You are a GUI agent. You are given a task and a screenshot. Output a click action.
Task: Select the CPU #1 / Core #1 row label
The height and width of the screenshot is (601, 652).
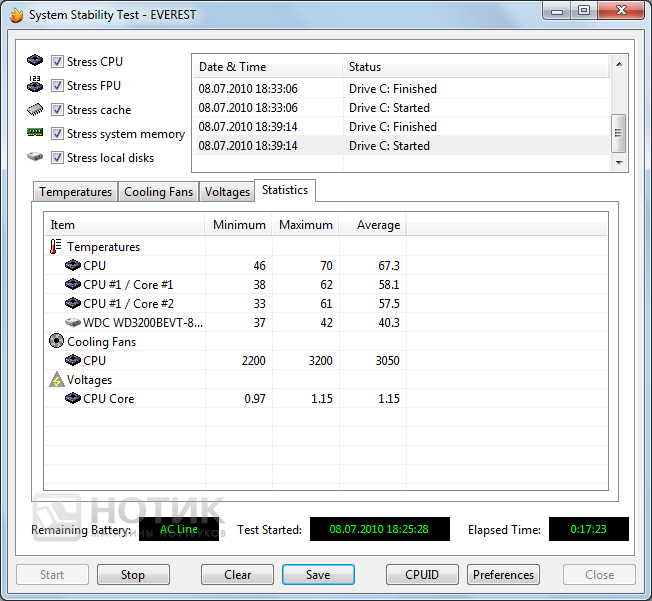coord(128,285)
